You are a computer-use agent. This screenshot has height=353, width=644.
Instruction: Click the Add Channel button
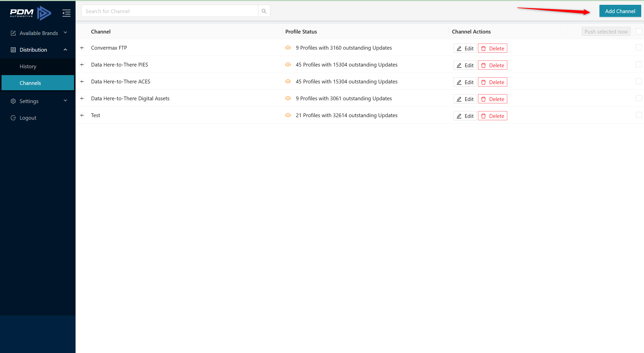pyautogui.click(x=620, y=11)
